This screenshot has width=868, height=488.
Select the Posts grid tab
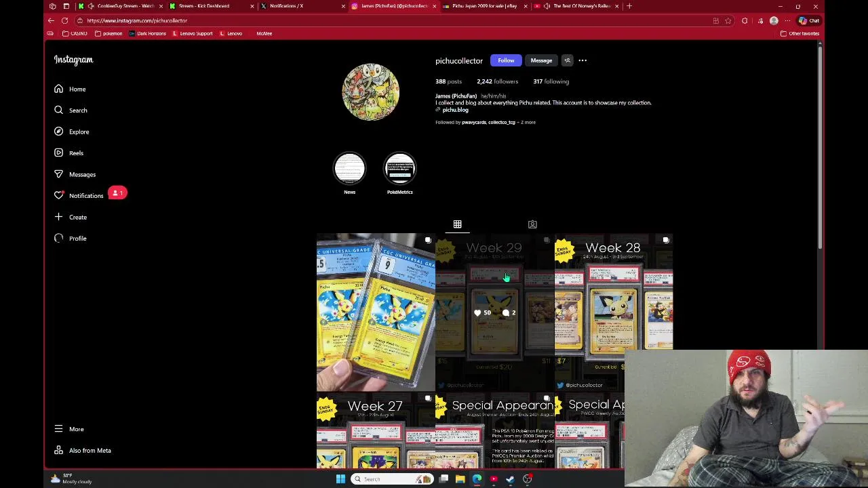tap(457, 224)
